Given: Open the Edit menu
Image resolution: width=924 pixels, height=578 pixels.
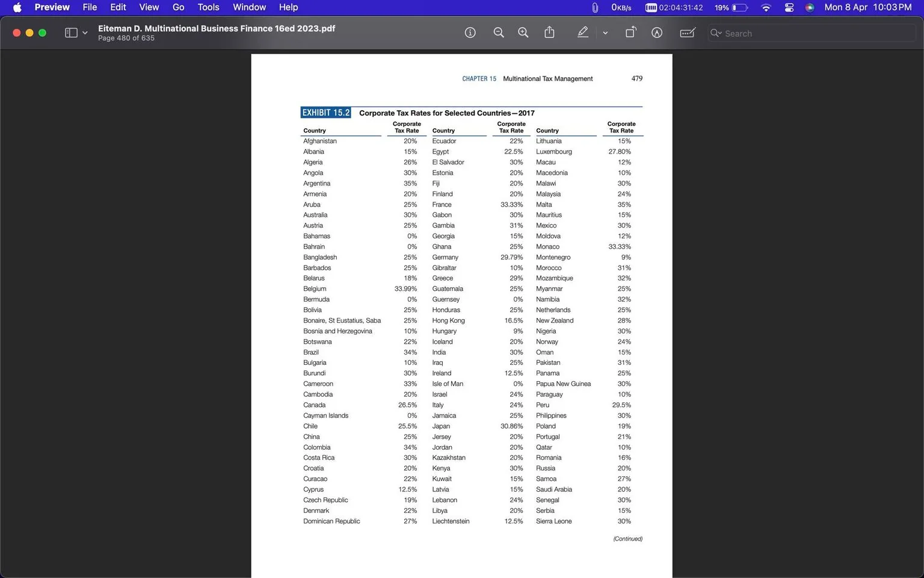Looking at the screenshot, I should (118, 7).
